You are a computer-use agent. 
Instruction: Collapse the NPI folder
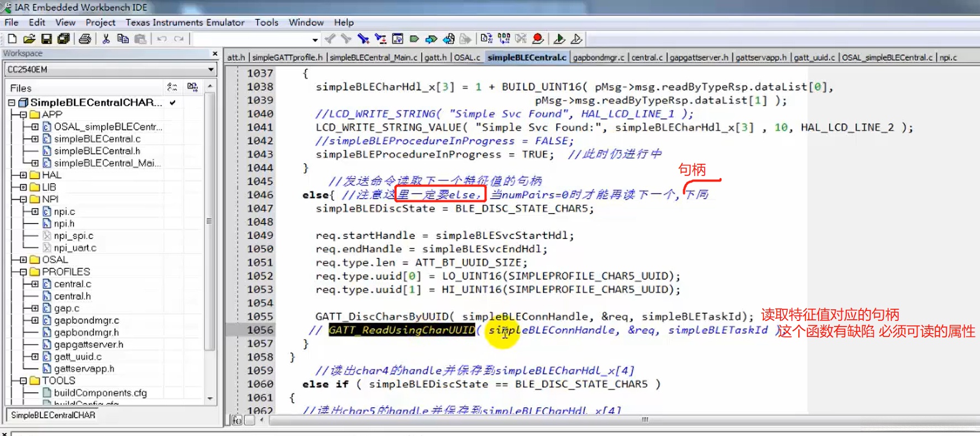(23, 199)
